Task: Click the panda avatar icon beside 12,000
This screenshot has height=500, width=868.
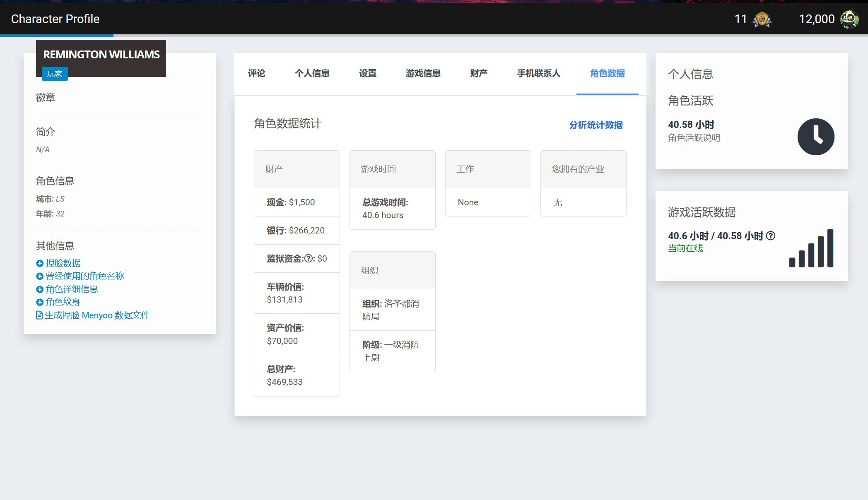Action: (x=849, y=19)
